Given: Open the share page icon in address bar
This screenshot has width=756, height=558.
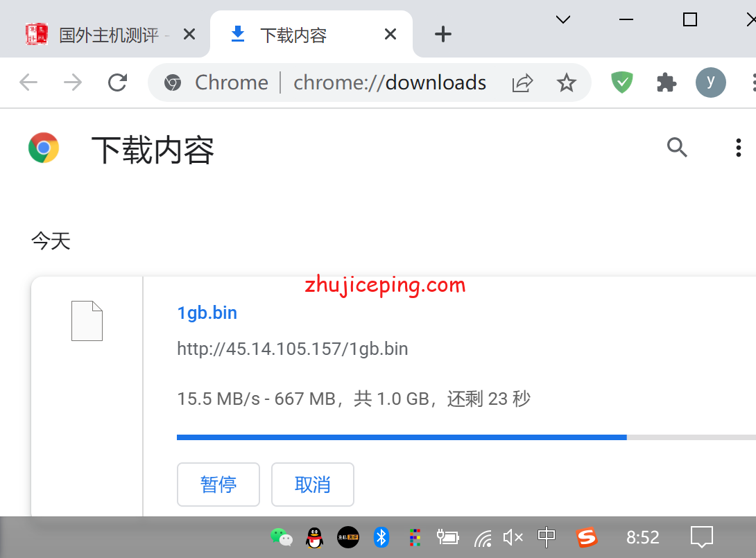Looking at the screenshot, I should tap(522, 83).
